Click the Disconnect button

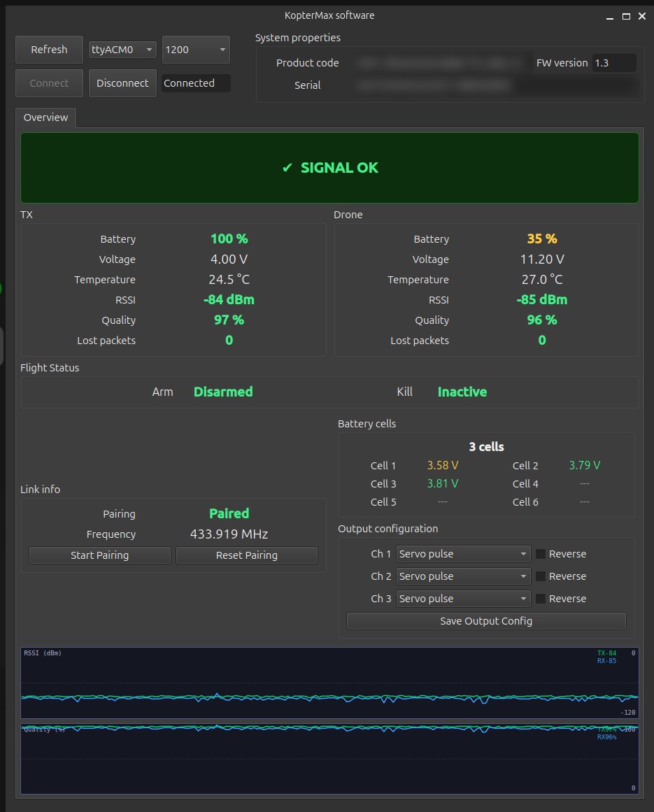[x=122, y=83]
